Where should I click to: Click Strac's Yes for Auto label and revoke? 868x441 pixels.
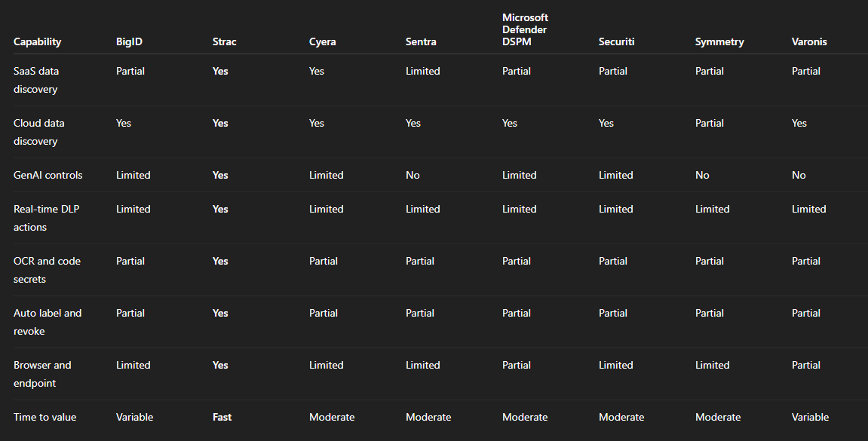point(219,313)
